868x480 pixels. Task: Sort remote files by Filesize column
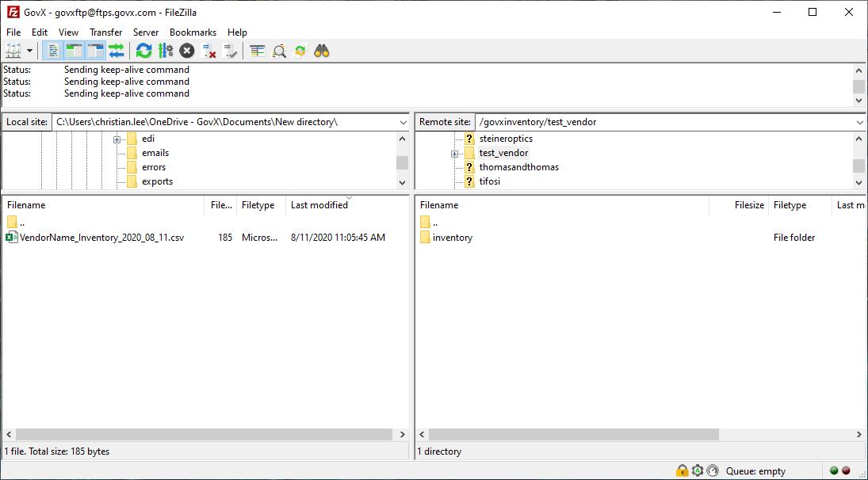pyautogui.click(x=739, y=205)
